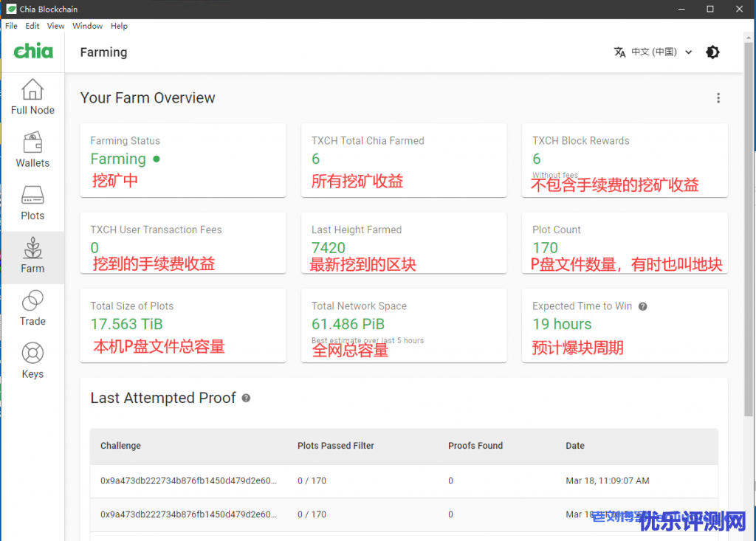Close the Chia Blockchain window
Image resolution: width=756 pixels, height=541 pixels.
coord(739,9)
